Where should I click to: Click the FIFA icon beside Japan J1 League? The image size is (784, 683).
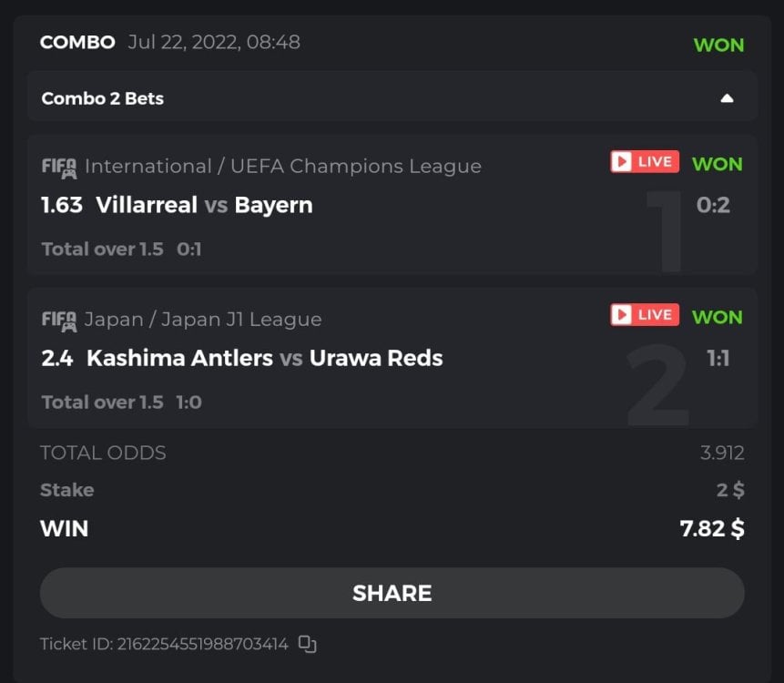[59, 321]
